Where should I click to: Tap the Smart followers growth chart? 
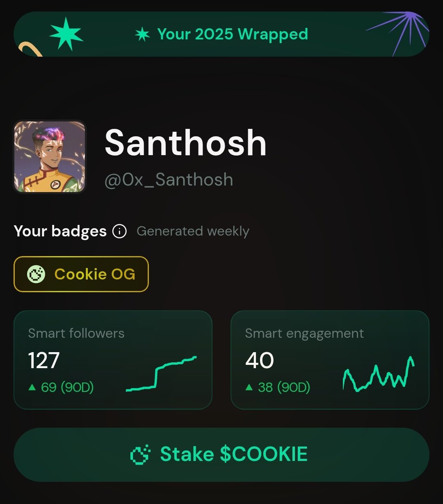click(x=161, y=373)
